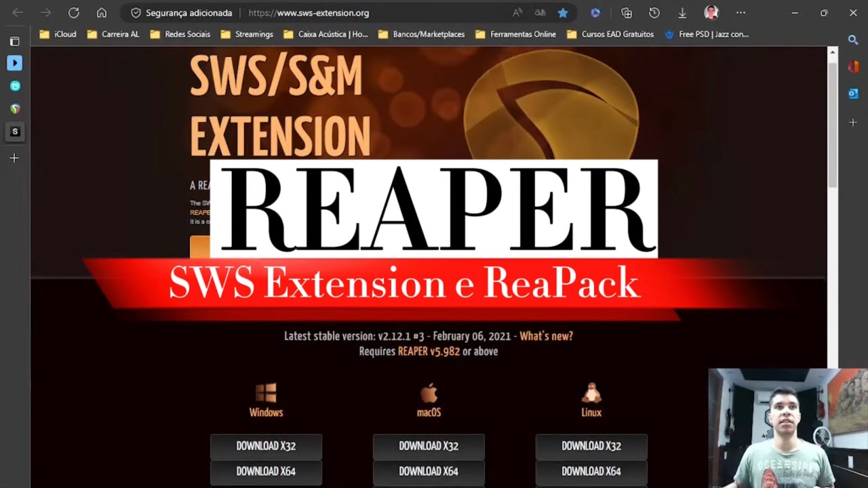Open the Free PSD | Jazz bookmark

[x=706, y=34]
